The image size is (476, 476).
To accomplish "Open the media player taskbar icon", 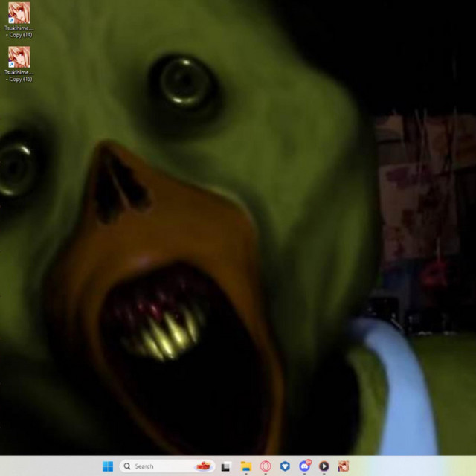I will [324, 466].
